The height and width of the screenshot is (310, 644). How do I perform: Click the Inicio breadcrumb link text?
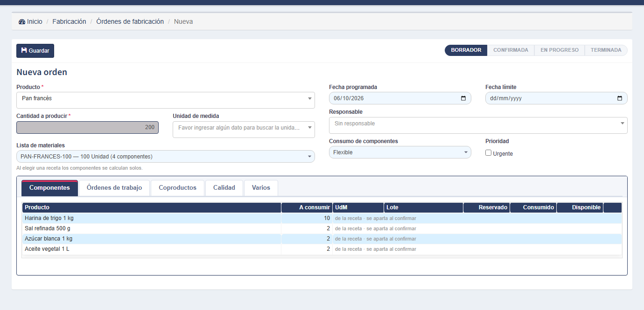click(x=35, y=21)
